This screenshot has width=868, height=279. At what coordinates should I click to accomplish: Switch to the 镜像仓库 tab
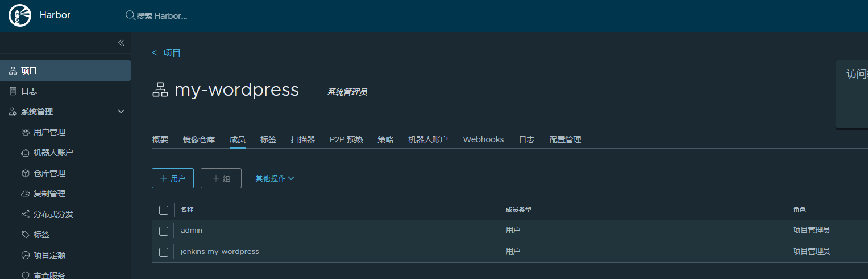point(199,139)
